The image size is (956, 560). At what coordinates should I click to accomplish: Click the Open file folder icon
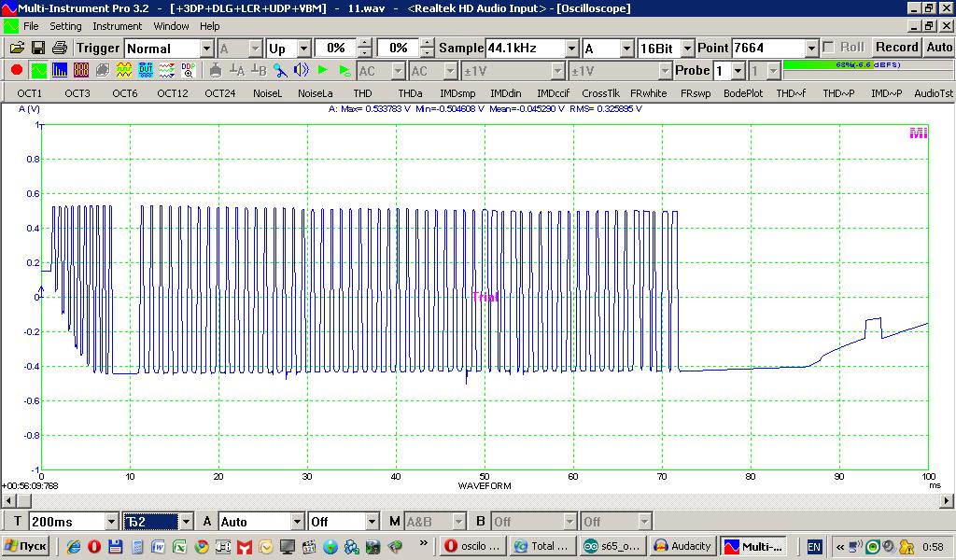pos(17,48)
